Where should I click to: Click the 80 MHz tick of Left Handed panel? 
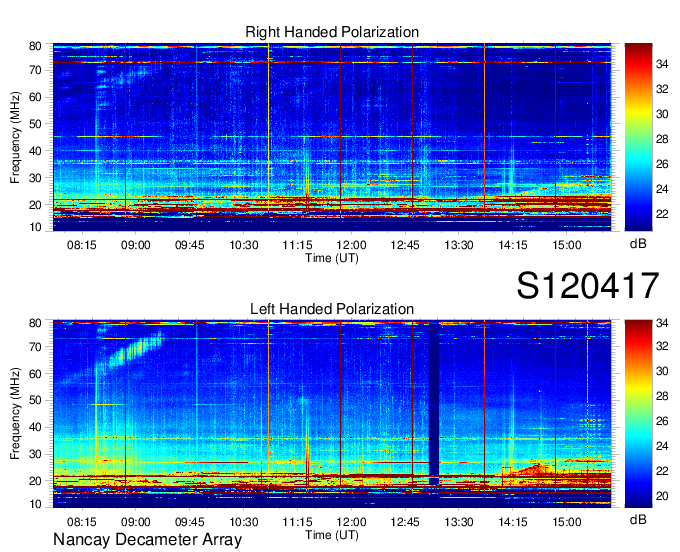35,323
